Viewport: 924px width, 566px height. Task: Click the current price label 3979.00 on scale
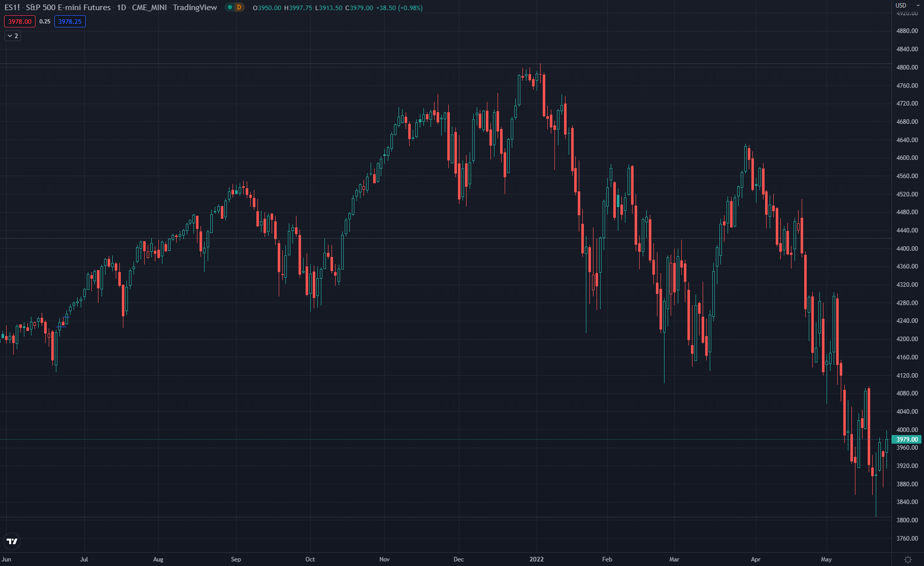point(907,440)
